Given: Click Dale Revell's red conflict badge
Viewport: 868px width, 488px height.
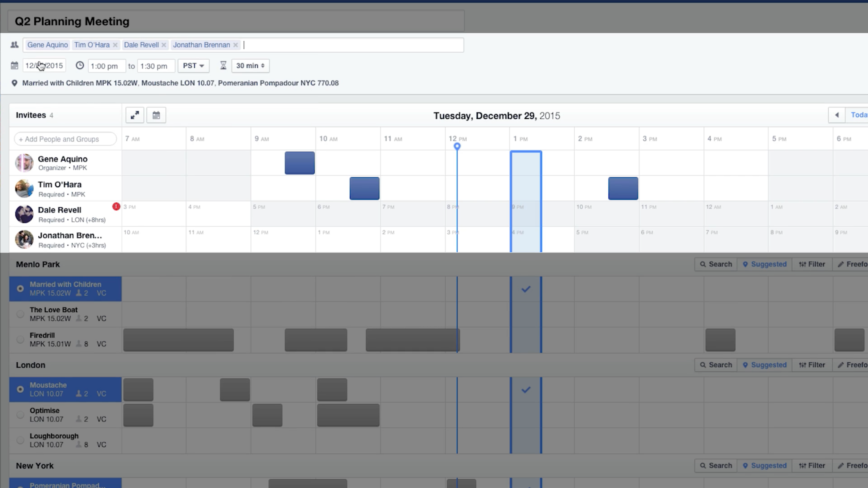Looking at the screenshot, I should pos(116,206).
